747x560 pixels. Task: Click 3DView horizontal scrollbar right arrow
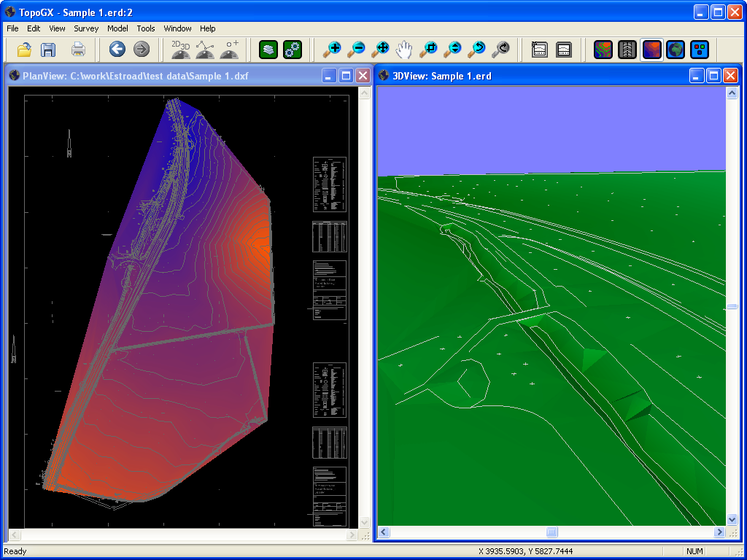720,532
